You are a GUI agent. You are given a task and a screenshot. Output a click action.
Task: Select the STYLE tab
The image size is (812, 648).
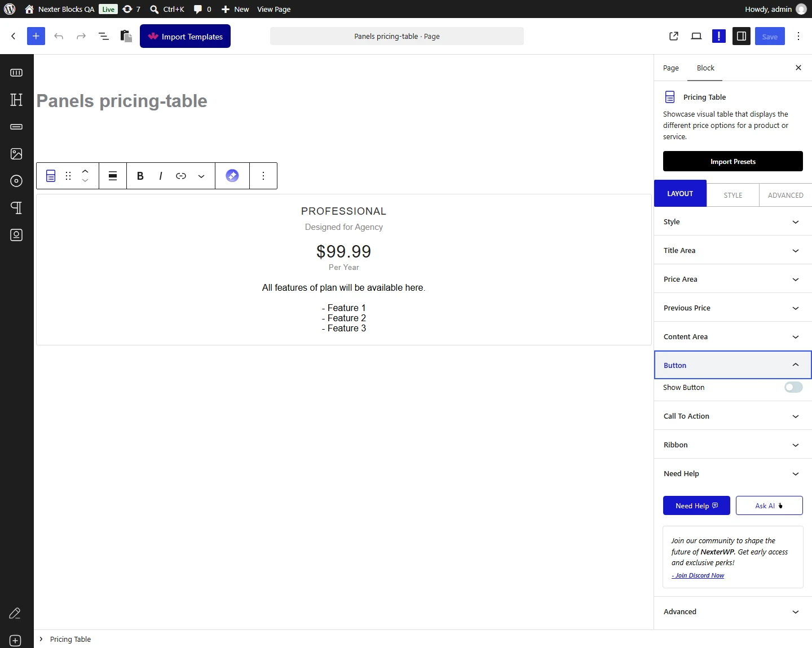(733, 195)
